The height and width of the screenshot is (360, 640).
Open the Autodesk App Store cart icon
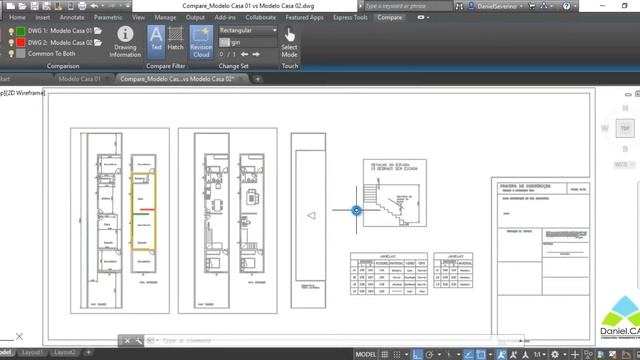tap(531, 6)
